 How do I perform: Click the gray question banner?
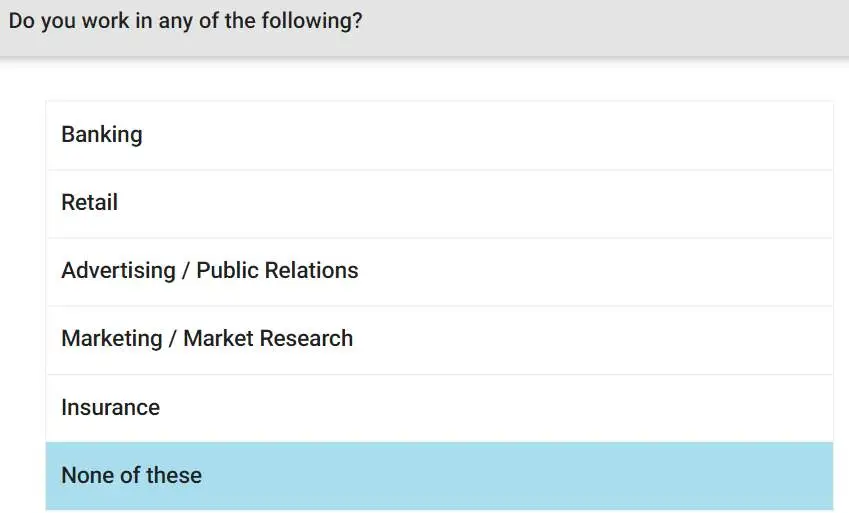click(x=424, y=28)
